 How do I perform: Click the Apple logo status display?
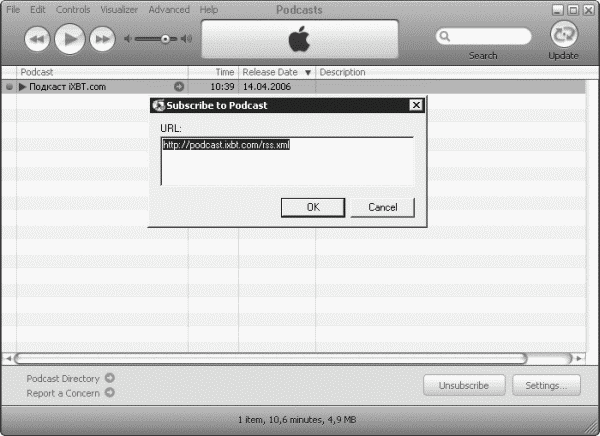[300, 39]
